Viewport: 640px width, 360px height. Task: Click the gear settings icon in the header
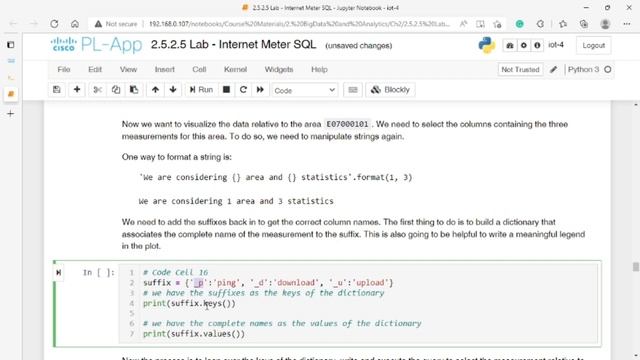coord(524,45)
